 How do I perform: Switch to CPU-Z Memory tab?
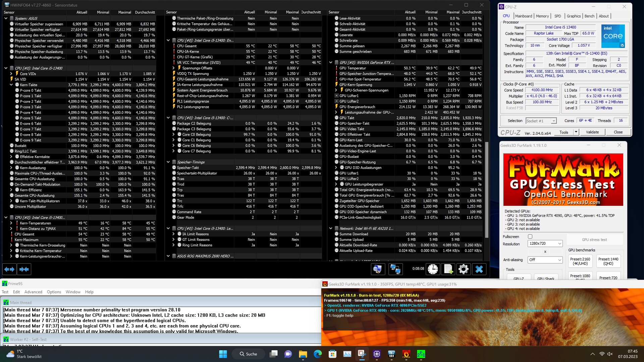(542, 16)
